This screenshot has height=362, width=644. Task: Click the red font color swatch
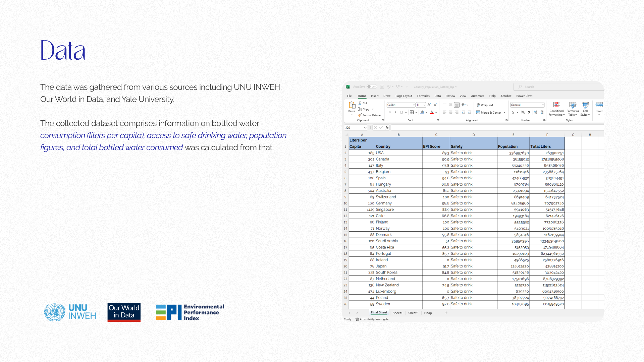[432, 113]
